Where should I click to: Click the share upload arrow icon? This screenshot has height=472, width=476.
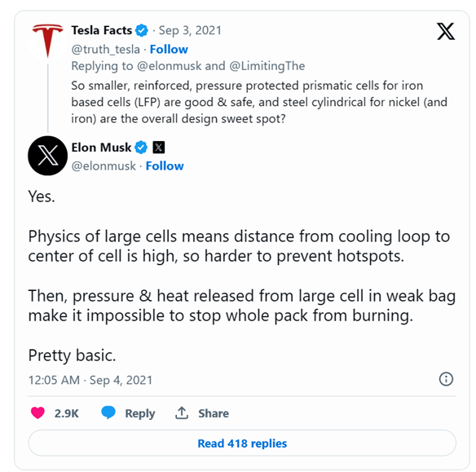coord(182,412)
